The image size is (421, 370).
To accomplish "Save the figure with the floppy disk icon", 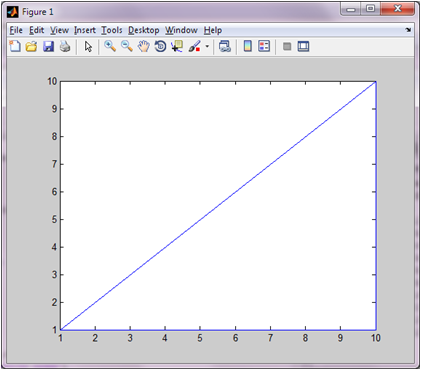I will pos(48,46).
